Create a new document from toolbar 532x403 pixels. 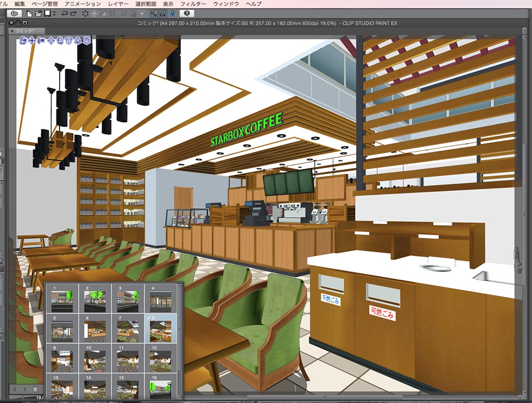(x=29, y=14)
